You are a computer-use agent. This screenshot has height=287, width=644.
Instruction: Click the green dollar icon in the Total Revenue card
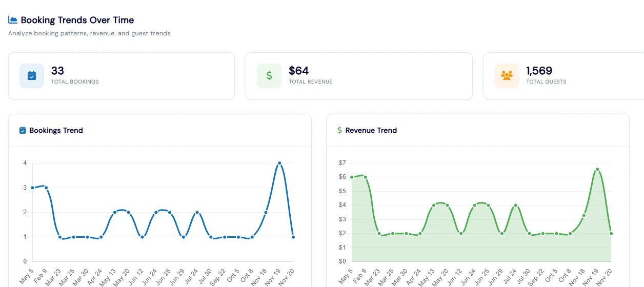click(x=269, y=76)
